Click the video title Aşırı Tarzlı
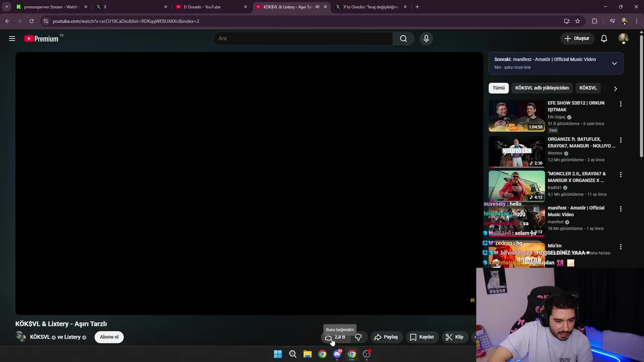The width and height of the screenshot is (644, 362). point(61,324)
